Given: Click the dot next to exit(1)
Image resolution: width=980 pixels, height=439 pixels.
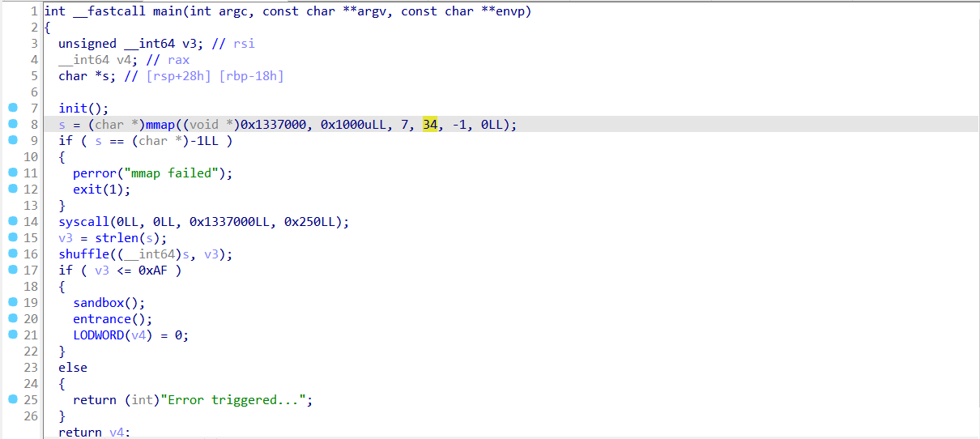Looking at the screenshot, I should 12,190.
